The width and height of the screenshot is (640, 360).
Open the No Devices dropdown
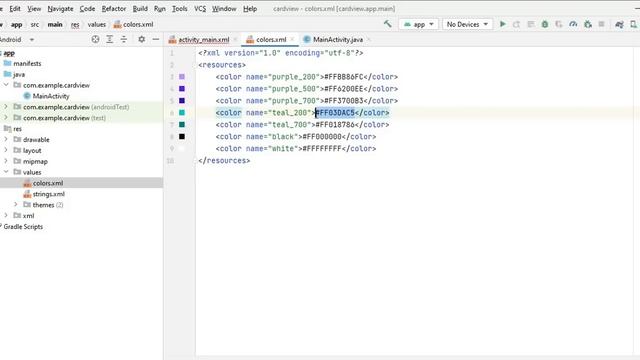[x=467, y=24]
